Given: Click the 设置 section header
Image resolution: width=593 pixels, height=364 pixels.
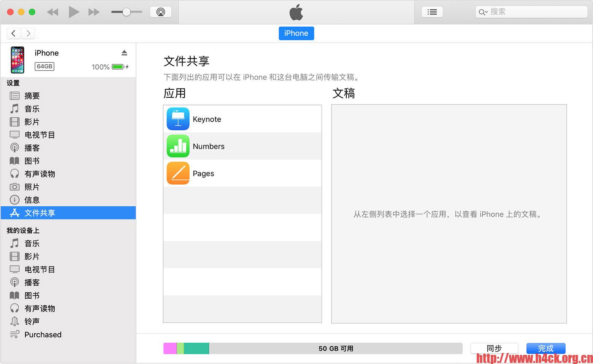Looking at the screenshot, I should pos(13,83).
